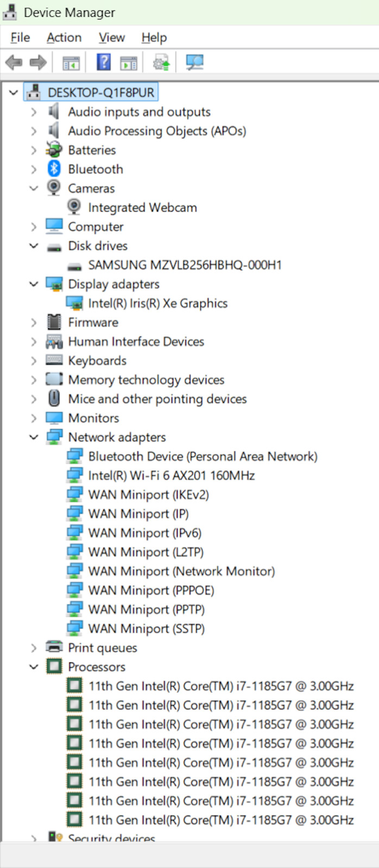Click Show/Hide Console Tree toolbar icon

point(71,62)
